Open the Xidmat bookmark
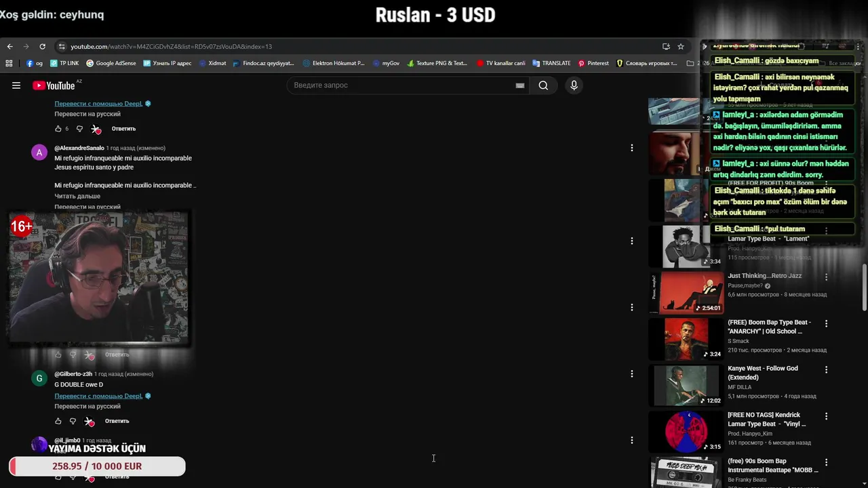This screenshot has width=868, height=488. point(213,63)
